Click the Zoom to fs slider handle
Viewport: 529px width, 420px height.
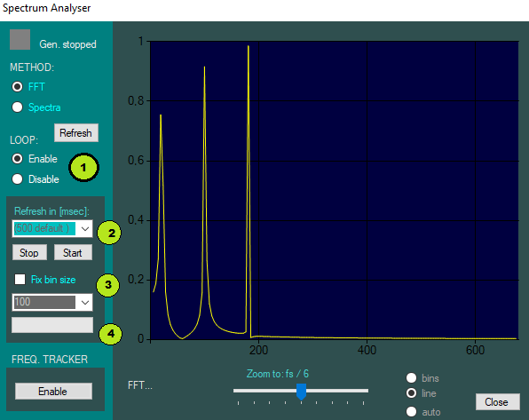(x=301, y=392)
